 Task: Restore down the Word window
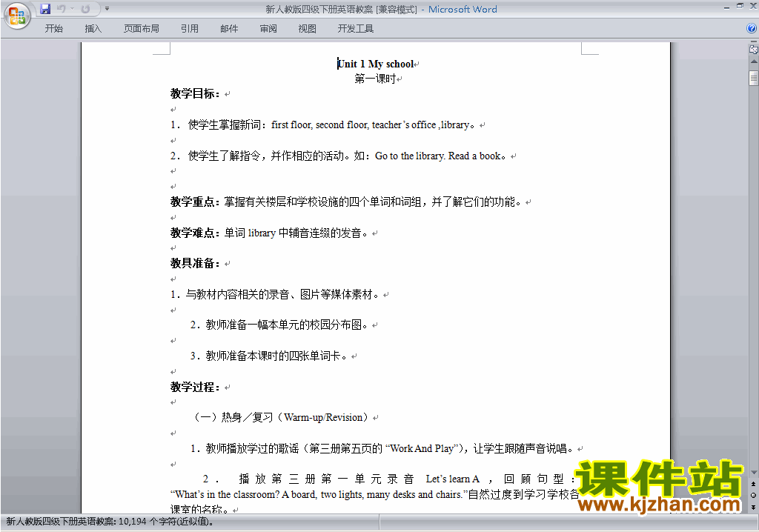[x=740, y=6]
